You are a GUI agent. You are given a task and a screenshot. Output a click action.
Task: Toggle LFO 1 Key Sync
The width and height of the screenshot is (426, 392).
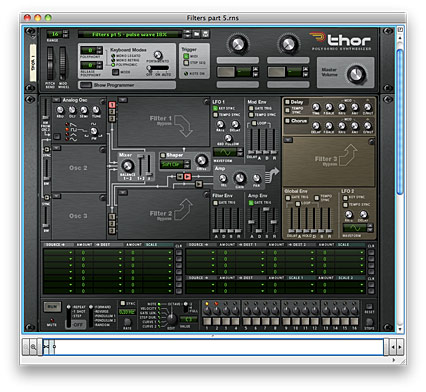pyautogui.click(x=215, y=108)
